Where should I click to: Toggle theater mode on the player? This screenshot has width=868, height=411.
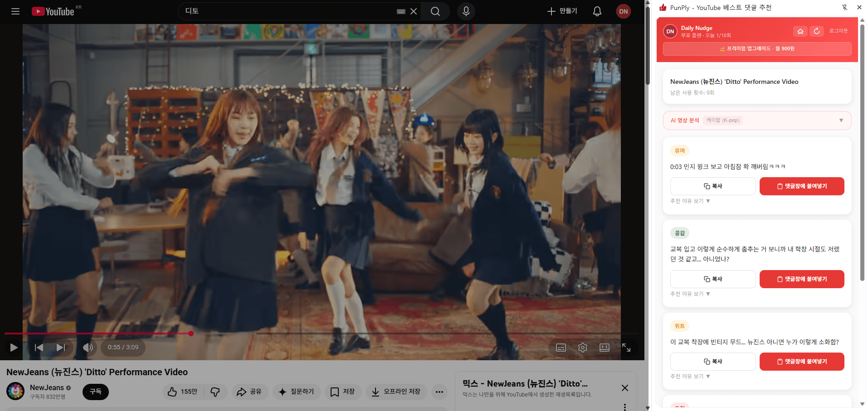point(605,348)
